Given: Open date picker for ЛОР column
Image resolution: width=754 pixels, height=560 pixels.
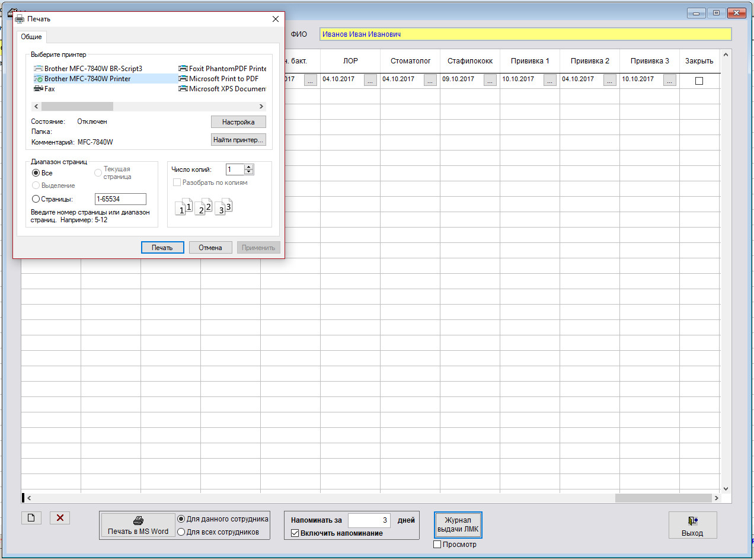Looking at the screenshot, I should 370,81.
